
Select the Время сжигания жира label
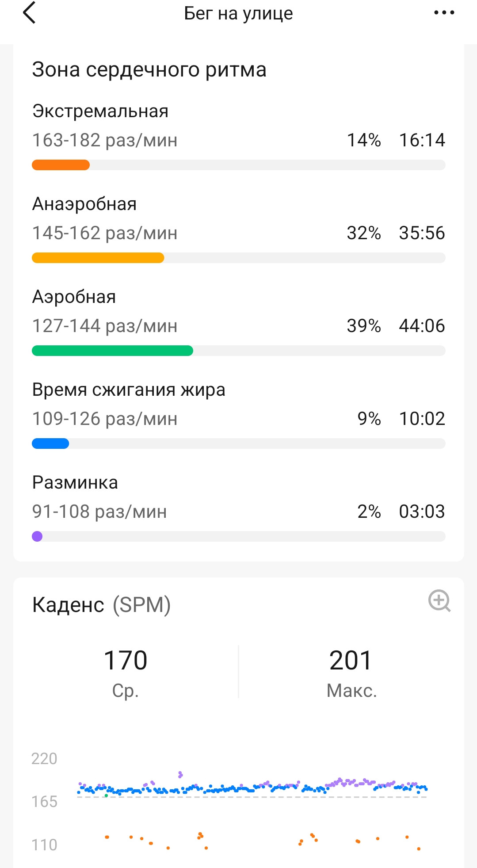tap(129, 390)
